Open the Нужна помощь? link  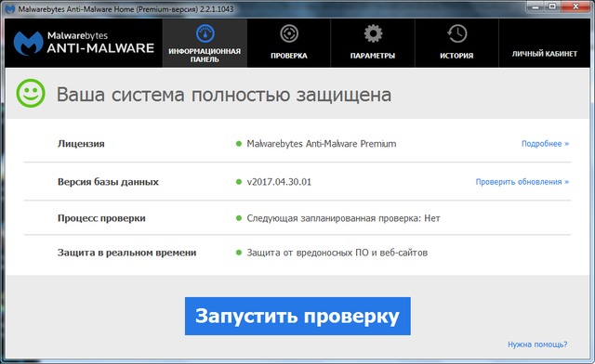click(537, 344)
